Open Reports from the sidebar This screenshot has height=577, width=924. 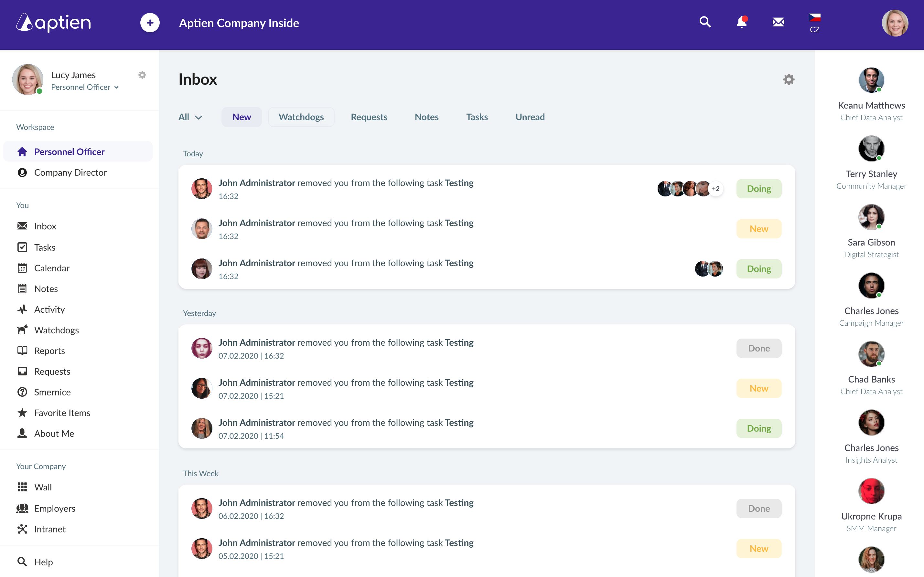49,350
